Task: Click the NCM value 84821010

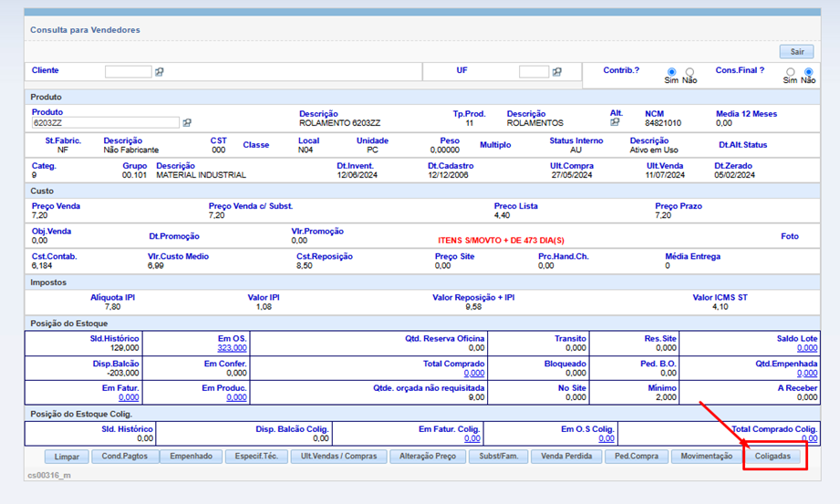Action: coord(663,123)
